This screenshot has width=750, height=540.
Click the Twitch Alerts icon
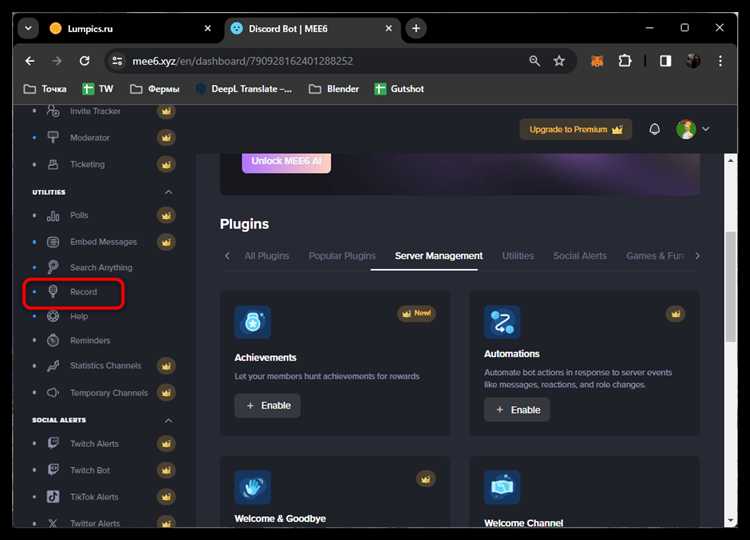tap(53, 443)
